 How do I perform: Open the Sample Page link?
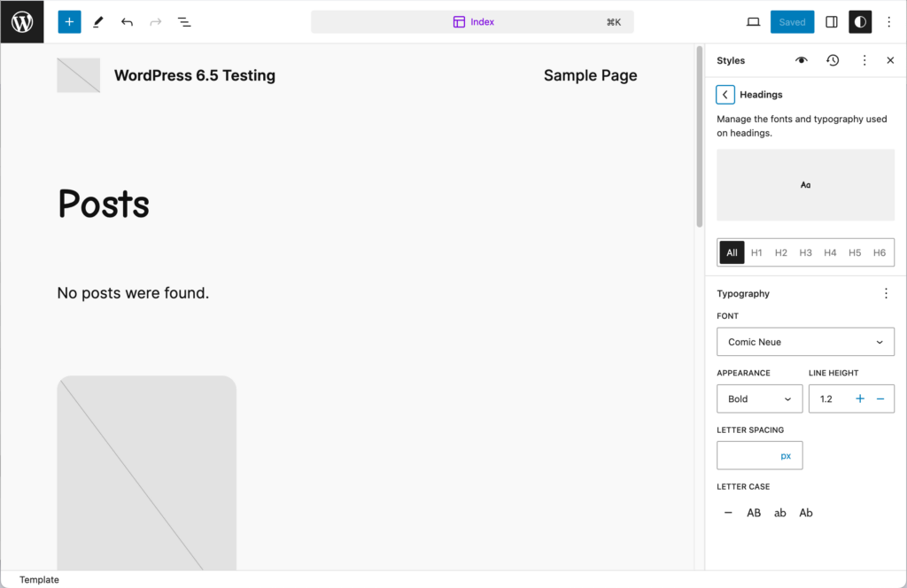pyautogui.click(x=590, y=75)
